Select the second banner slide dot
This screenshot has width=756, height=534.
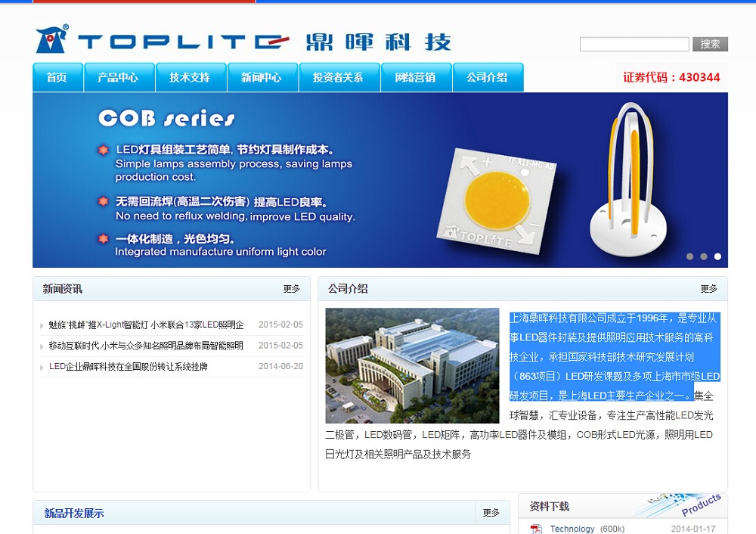704,256
